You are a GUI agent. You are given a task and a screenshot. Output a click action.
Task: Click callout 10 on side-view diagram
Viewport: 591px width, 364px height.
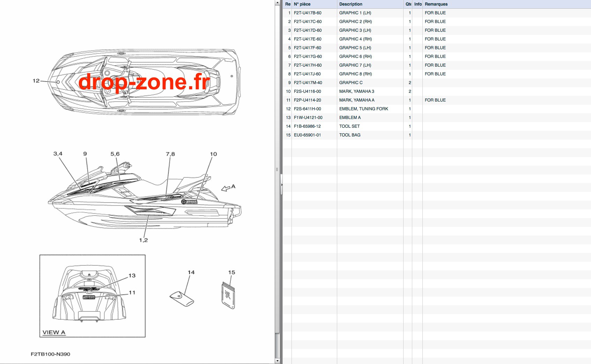pyautogui.click(x=213, y=154)
